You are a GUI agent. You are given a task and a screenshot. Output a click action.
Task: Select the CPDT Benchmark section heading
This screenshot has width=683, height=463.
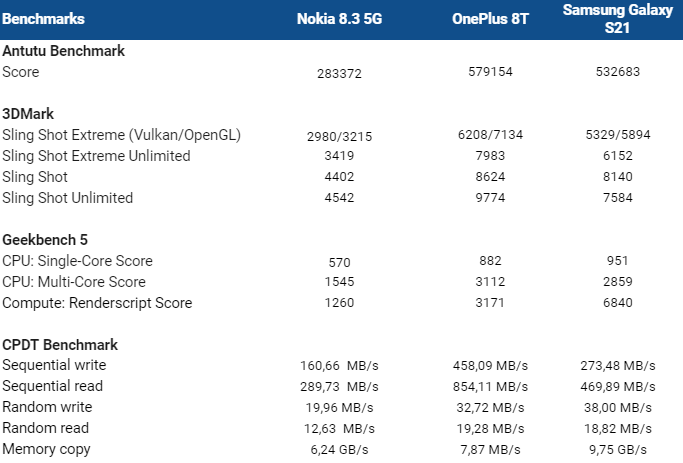click(60, 345)
